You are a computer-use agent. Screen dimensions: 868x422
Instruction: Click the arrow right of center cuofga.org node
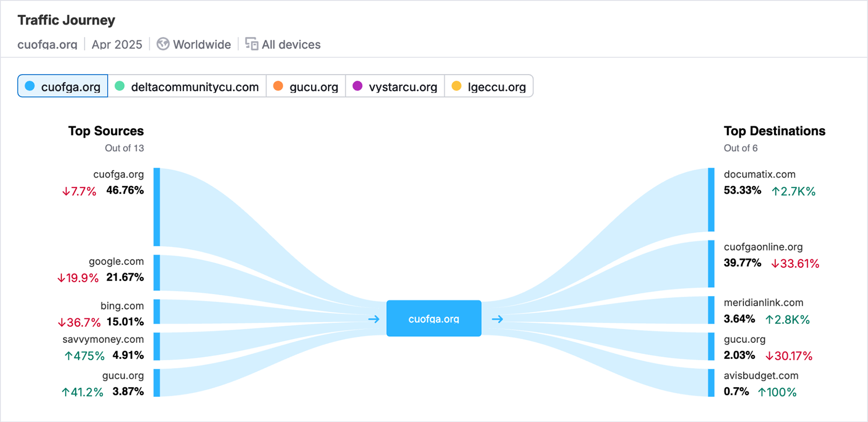pos(497,319)
